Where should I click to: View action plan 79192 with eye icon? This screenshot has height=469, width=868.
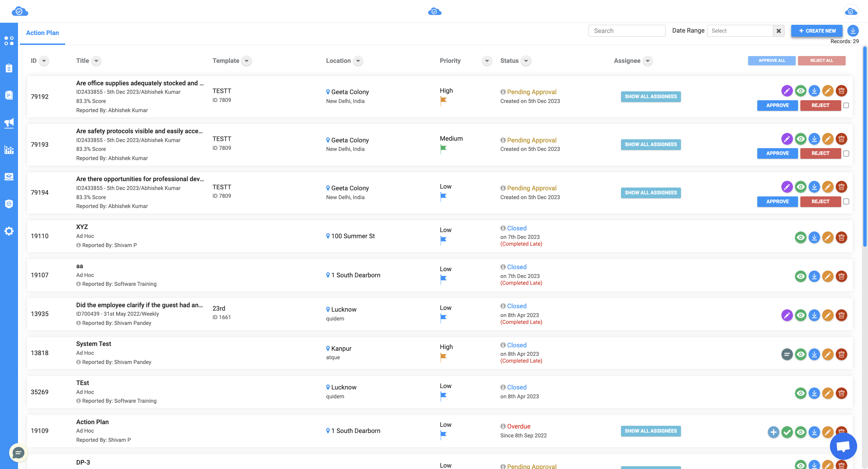click(x=800, y=91)
